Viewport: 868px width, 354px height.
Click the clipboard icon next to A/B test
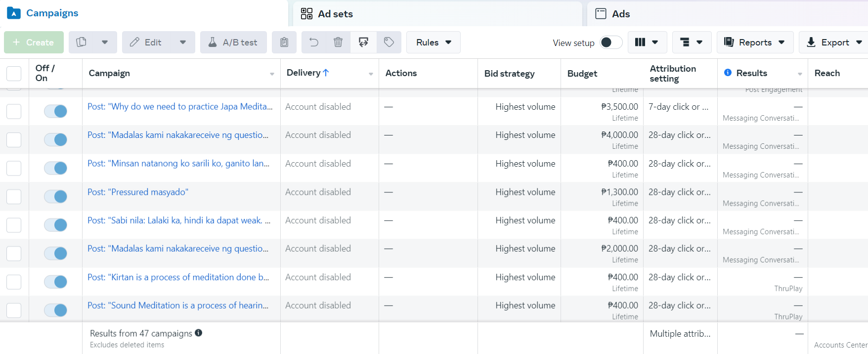[284, 43]
